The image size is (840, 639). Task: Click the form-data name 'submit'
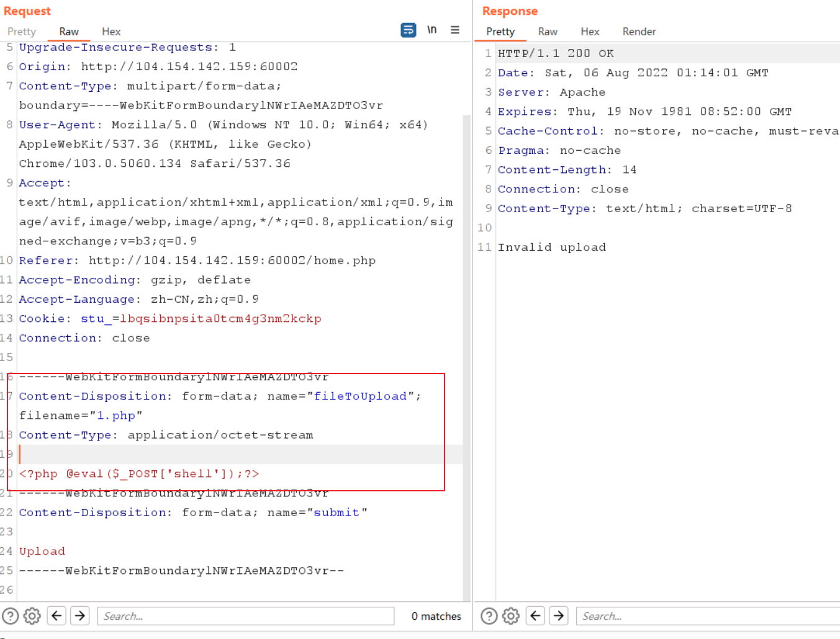[336, 512]
